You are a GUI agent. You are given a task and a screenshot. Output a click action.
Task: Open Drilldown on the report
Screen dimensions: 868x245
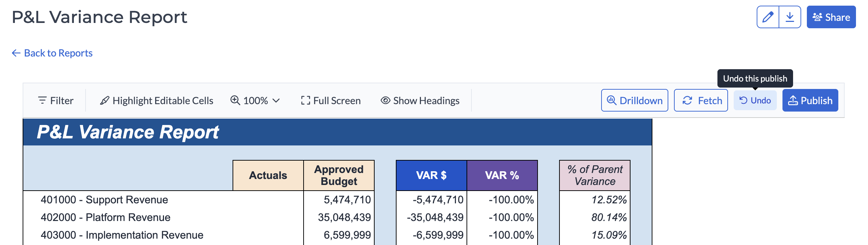click(634, 101)
